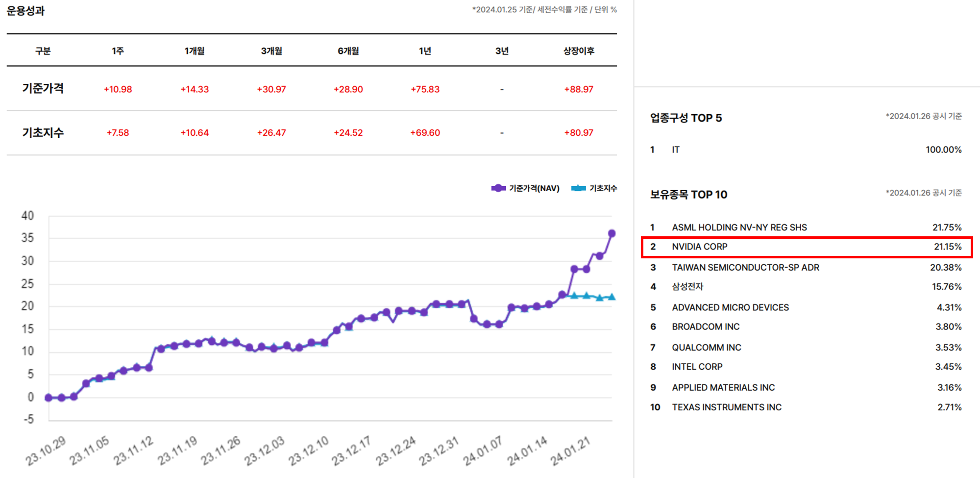Screen dimensions: 980x478
Task: Click the 23.10.29 x-axis date label
Action: pyautogui.click(x=46, y=451)
